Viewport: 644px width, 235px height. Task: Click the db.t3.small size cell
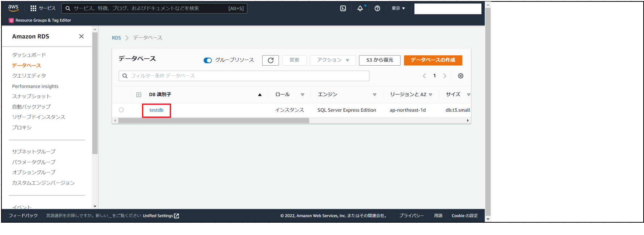[x=458, y=110]
